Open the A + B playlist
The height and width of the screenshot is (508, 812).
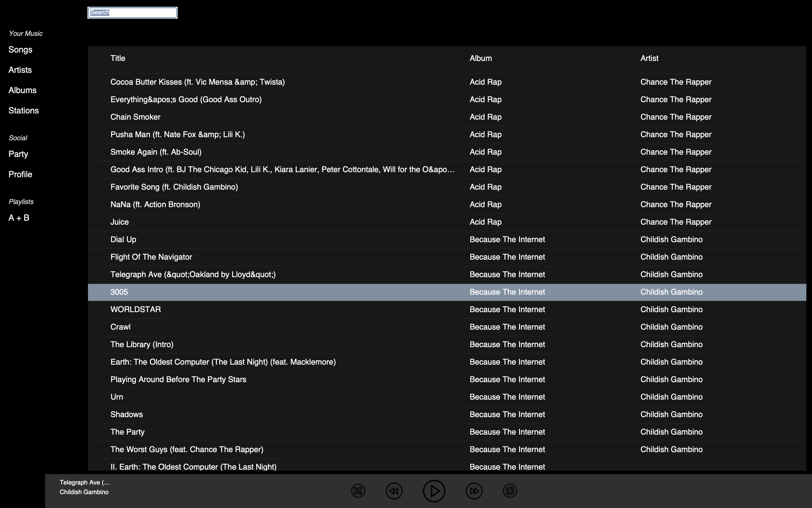(x=19, y=218)
